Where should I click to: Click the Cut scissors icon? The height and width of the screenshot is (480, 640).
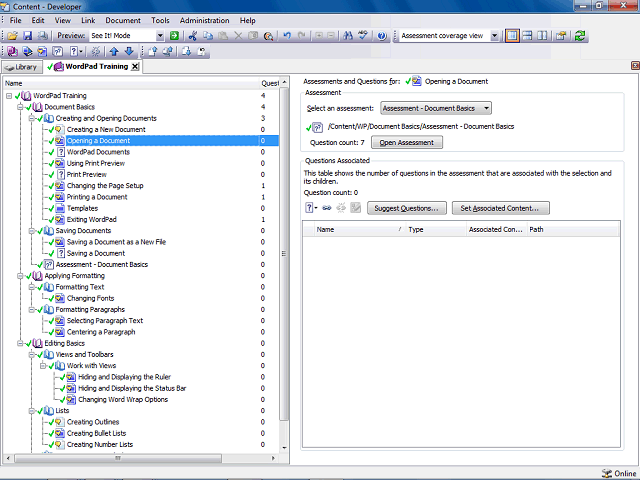tap(193, 36)
